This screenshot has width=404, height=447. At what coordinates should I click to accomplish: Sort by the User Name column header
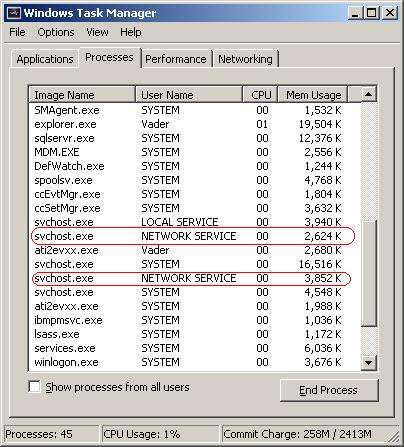click(x=189, y=95)
